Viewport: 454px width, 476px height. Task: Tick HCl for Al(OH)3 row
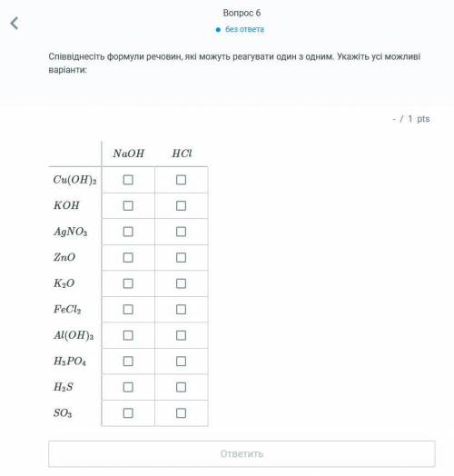[182, 335]
